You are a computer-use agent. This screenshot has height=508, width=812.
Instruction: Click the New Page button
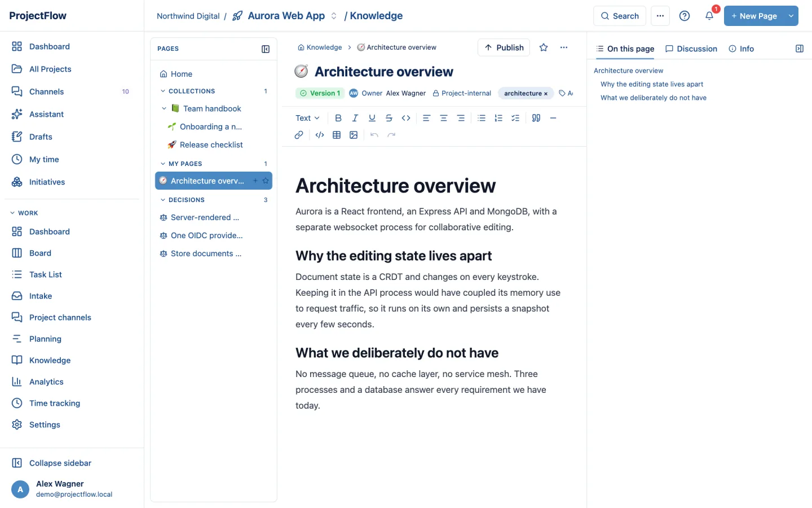tap(754, 16)
